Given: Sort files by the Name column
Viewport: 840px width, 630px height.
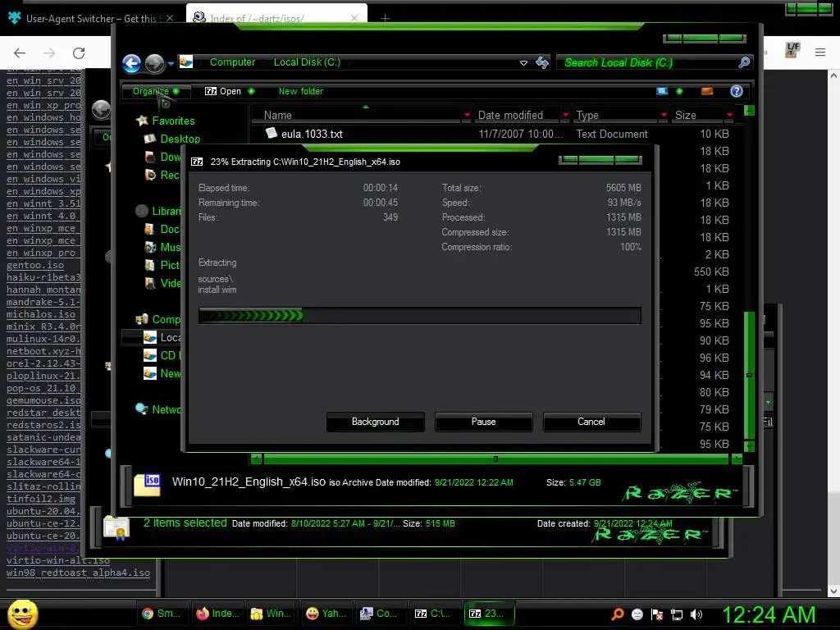Looking at the screenshot, I should click(277, 115).
